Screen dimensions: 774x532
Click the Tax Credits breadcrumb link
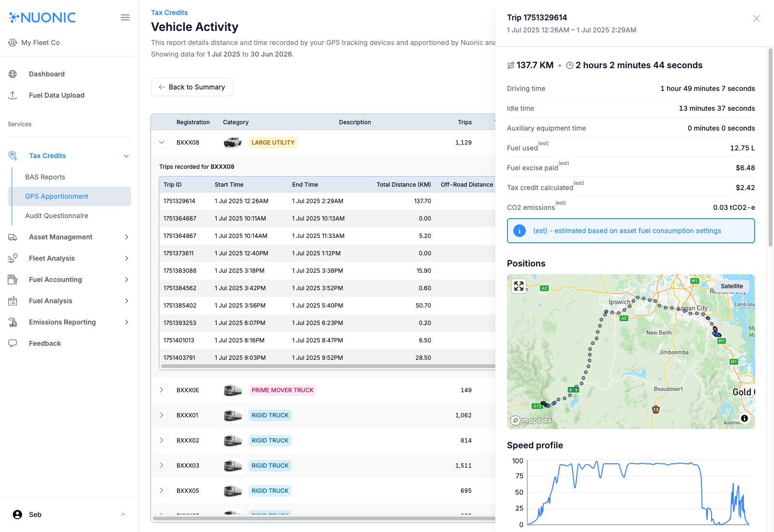tap(169, 13)
